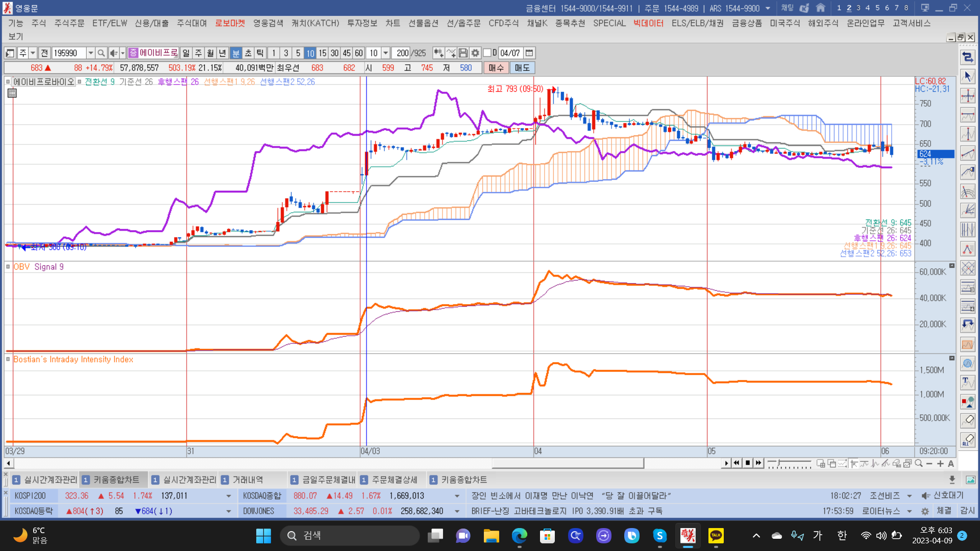
Task: Select the crosshair cursor tool in right sidebar
Action: 967,96
